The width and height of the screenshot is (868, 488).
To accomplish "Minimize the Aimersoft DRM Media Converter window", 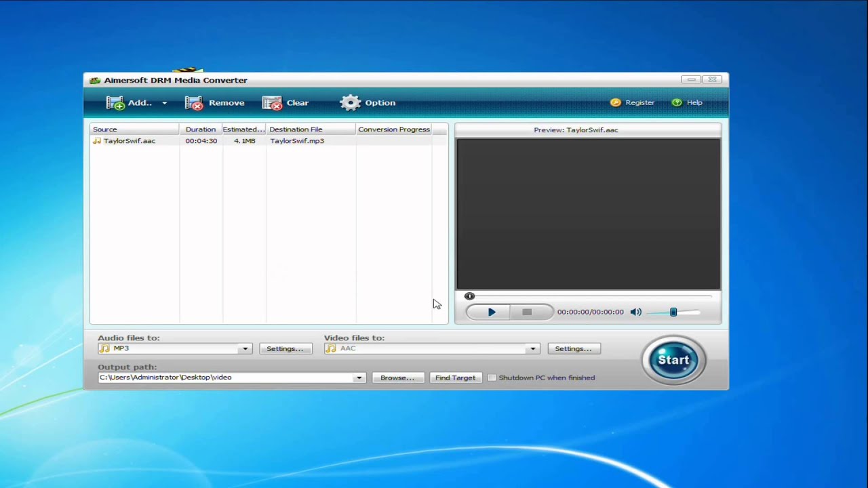I will [x=691, y=79].
